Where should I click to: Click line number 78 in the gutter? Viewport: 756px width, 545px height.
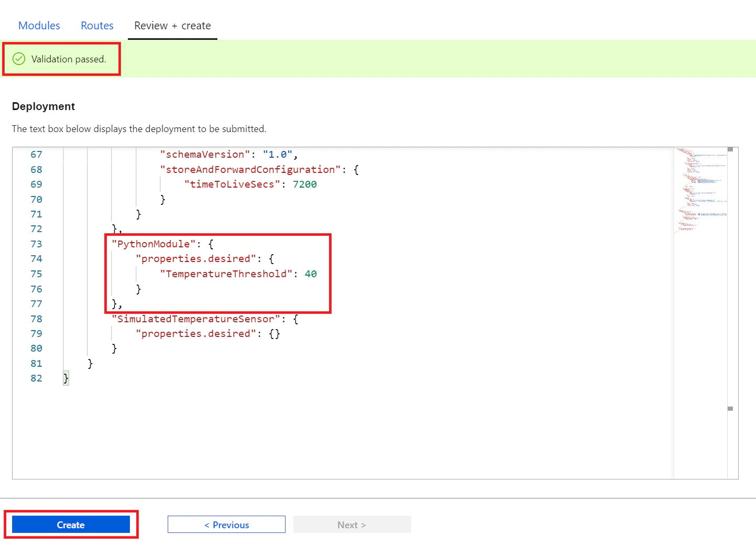click(x=36, y=319)
